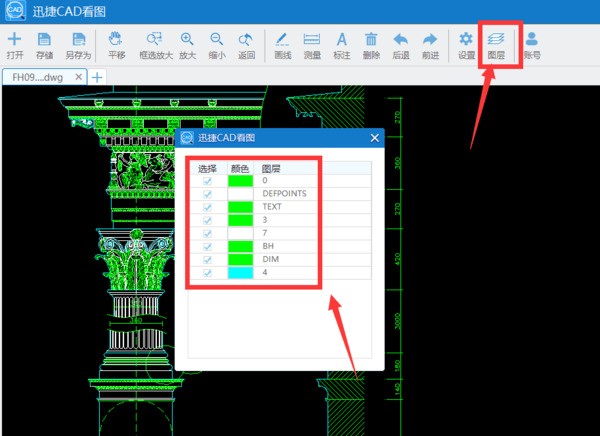The image size is (600, 436).
Task: Close the layer dialog window
Action: point(375,138)
